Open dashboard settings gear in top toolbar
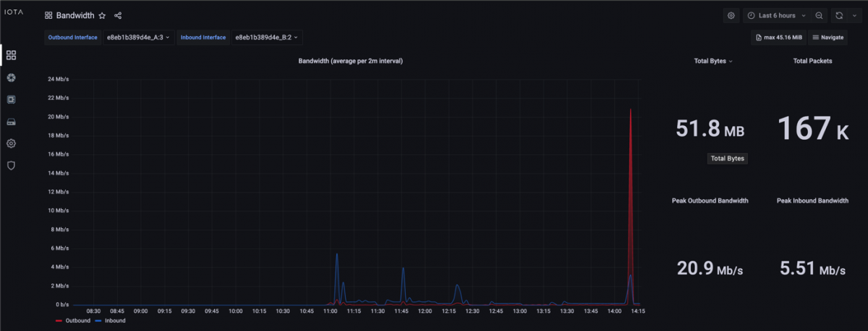Screen dimensions: 868x331 click(731, 15)
